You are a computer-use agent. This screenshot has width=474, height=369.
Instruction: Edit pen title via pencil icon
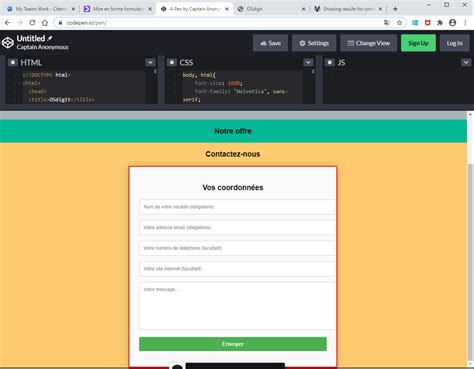50,38
